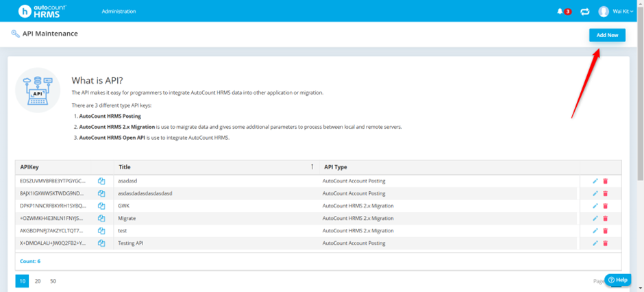
Task: Select the AKGBDPNFJ7AKZYCLTQT7 key cell
Action: pos(53,231)
